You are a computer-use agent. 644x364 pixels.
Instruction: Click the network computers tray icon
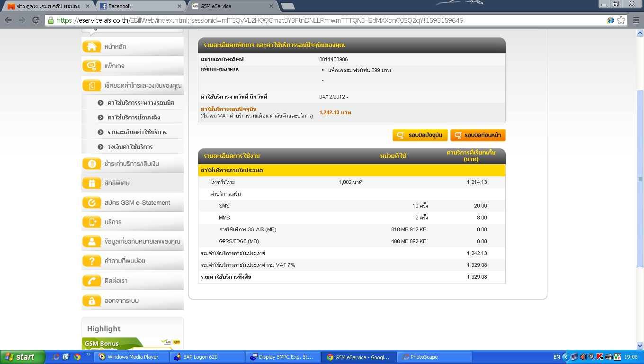click(574, 357)
